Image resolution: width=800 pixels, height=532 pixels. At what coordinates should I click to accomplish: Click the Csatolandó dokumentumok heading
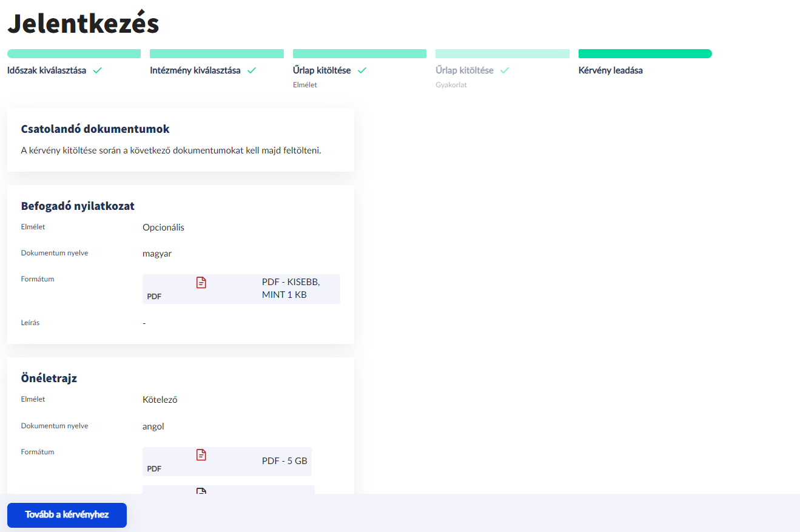(x=95, y=129)
